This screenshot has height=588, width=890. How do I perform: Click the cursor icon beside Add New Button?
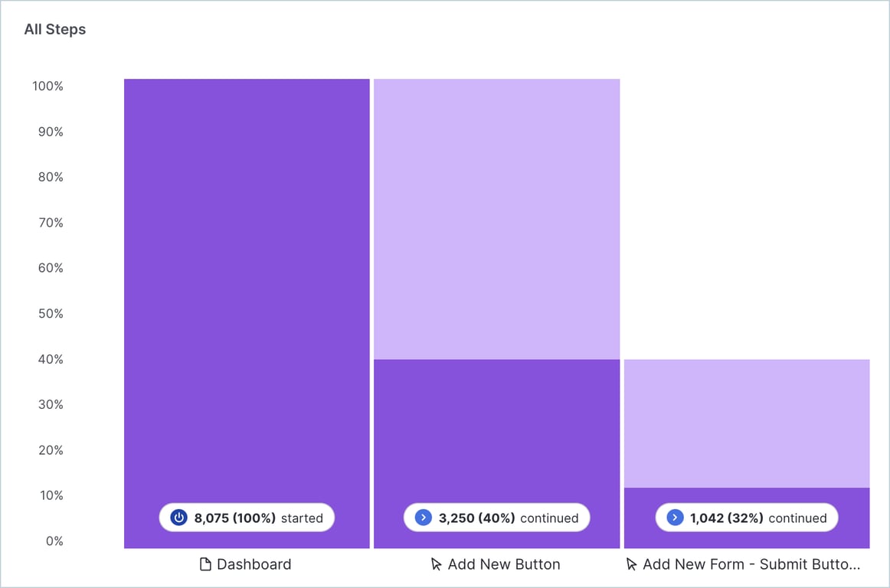pos(437,565)
